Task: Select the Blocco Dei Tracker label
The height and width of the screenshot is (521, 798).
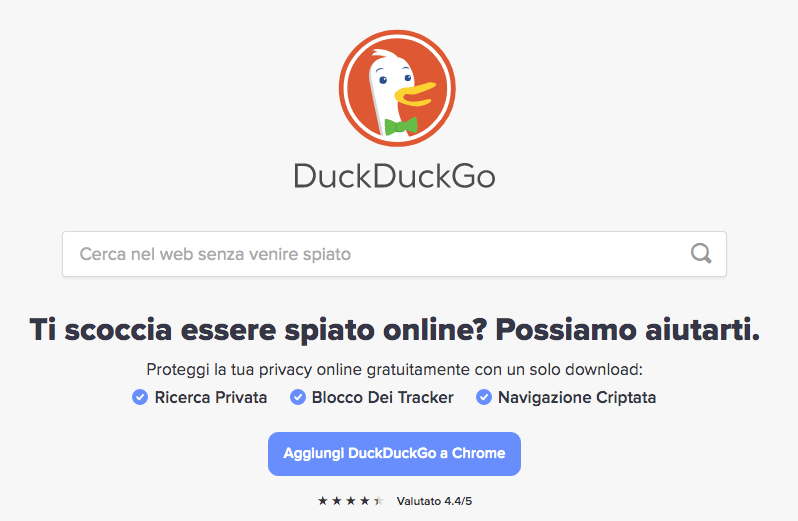Action: (382, 397)
